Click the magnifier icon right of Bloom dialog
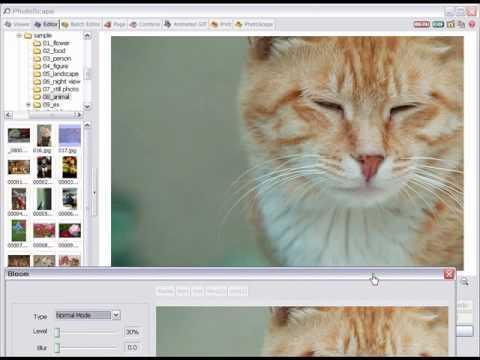This screenshot has width=480, height=360. pos(465,282)
